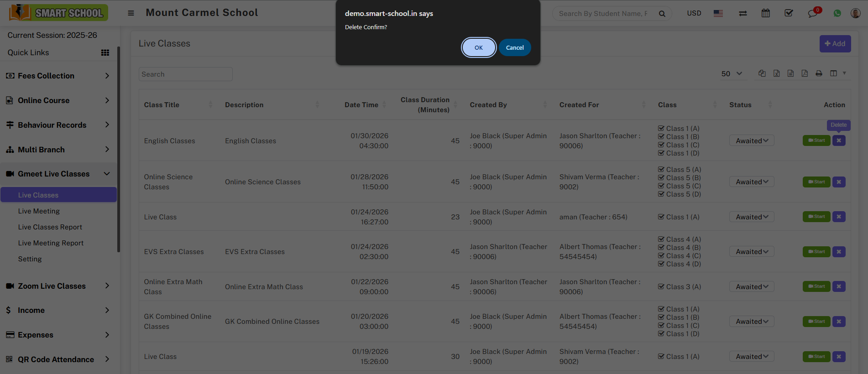
Task: Open Awaited status dropdown for English Classes
Action: point(751,141)
